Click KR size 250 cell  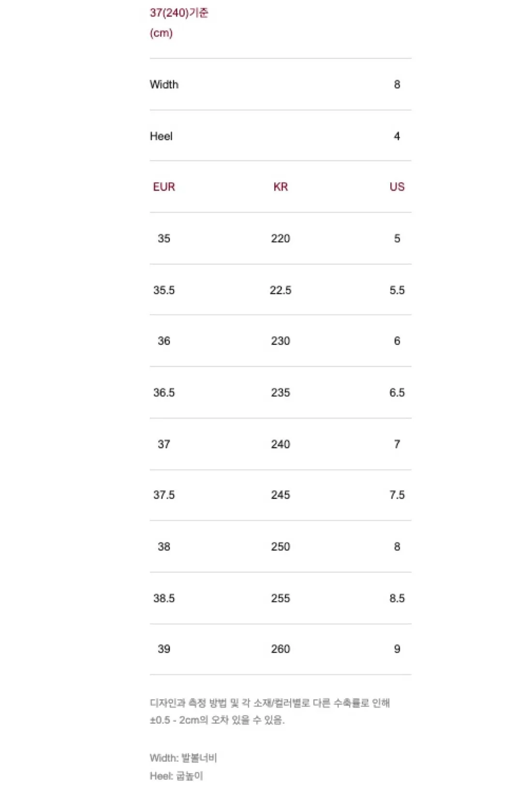(281, 547)
